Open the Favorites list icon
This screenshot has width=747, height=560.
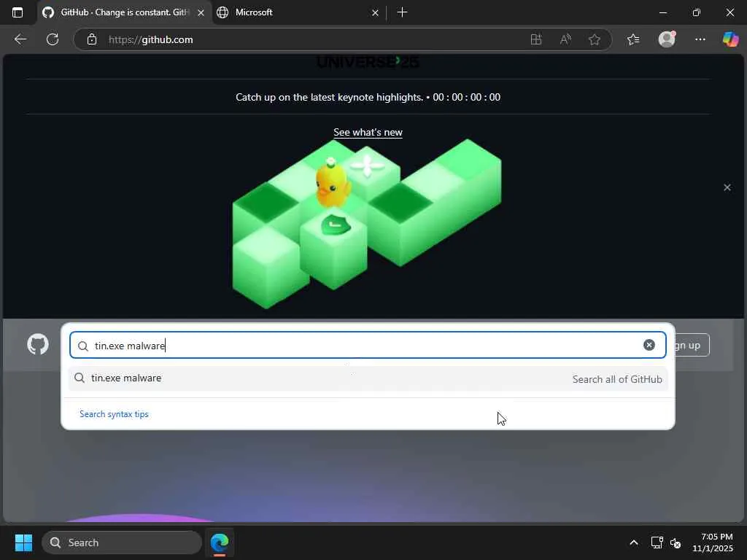(633, 39)
